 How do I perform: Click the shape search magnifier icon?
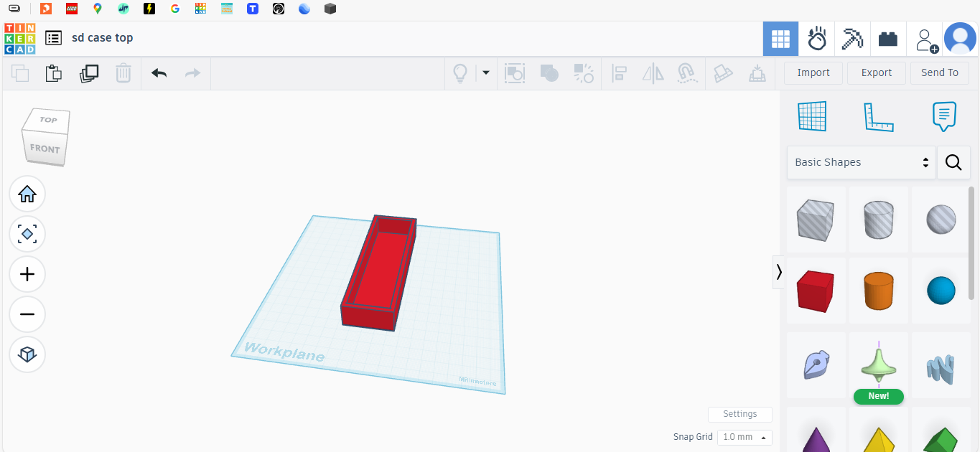[953, 162]
